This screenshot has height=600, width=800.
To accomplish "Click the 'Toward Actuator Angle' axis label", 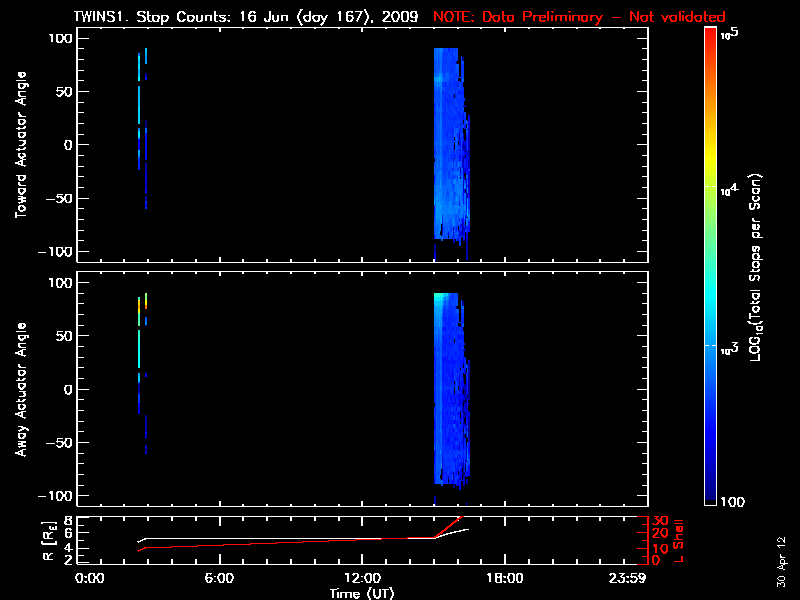I will pos(20,145).
